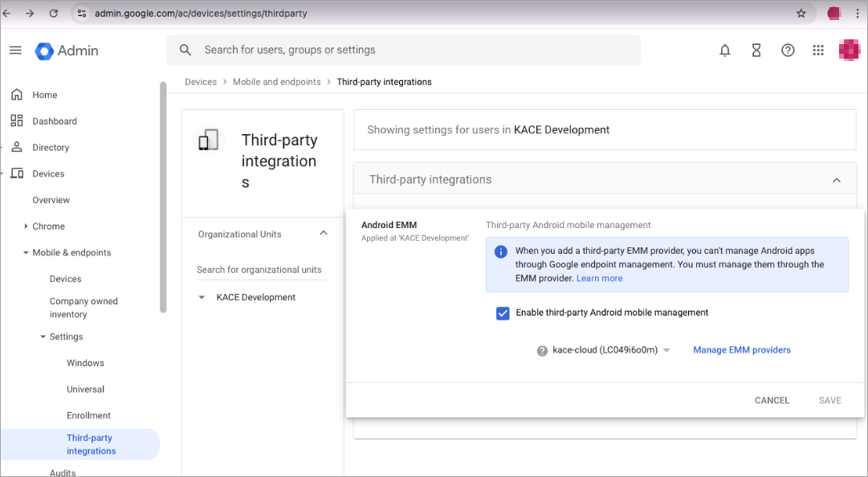Reload the page in browser

click(x=54, y=14)
